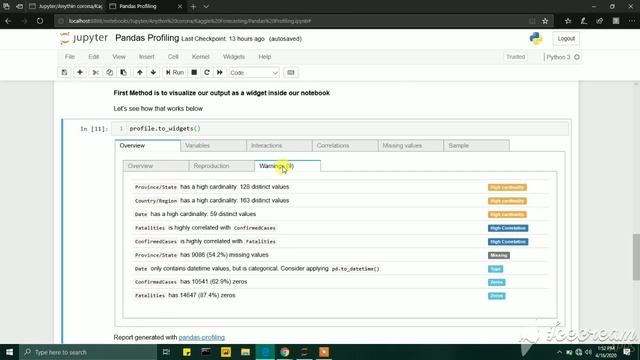640x360 pixels.
Task: Click the Fatalities High Correlation badge
Action: (508, 228)
